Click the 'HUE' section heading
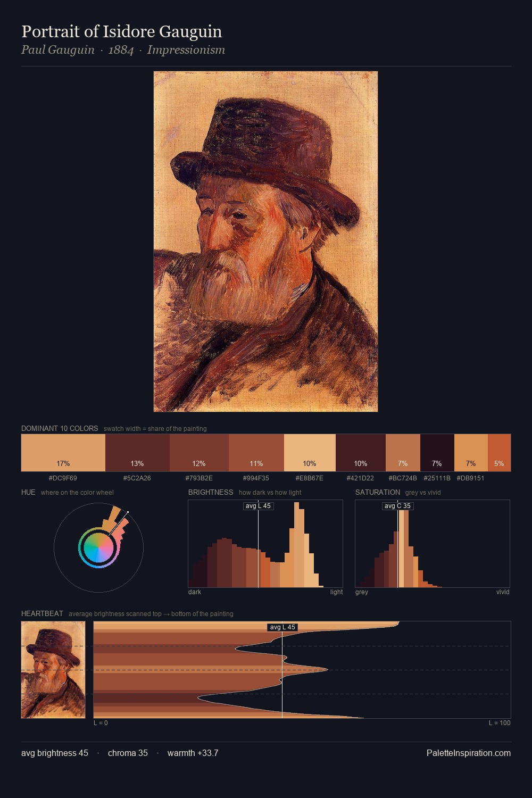This screenshot has height=798, width=532. click(28, 492)
